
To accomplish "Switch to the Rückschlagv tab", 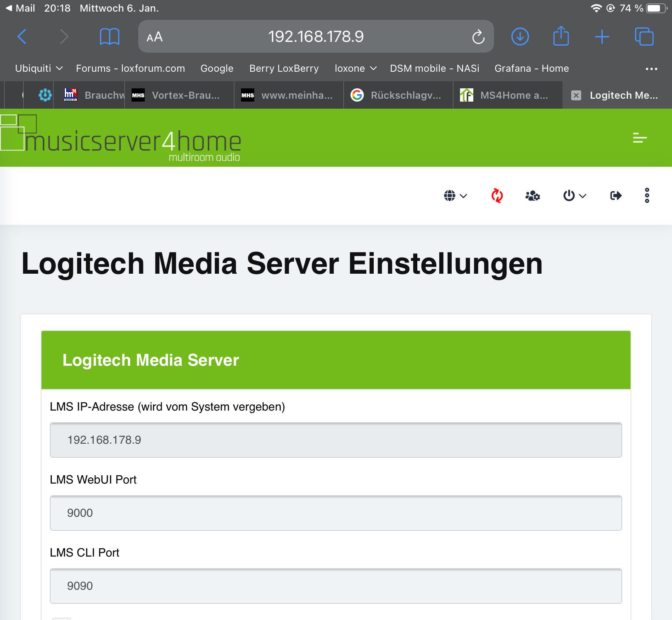I will click(398, 95).
